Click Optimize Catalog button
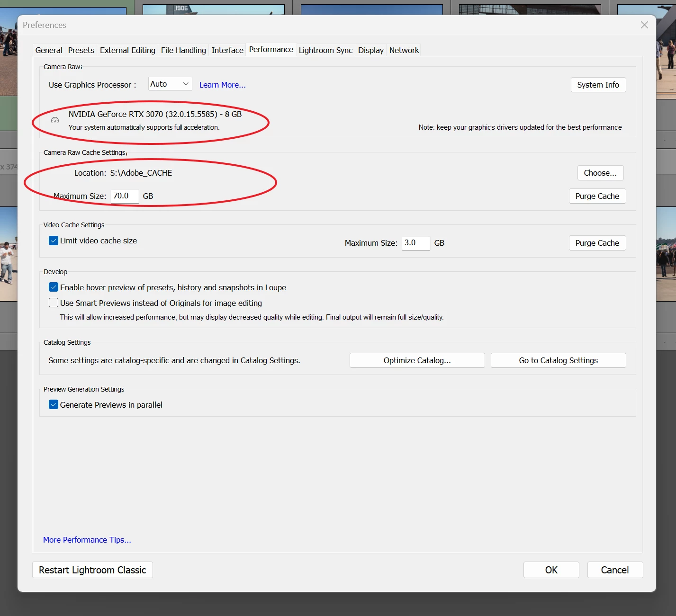 417,360
